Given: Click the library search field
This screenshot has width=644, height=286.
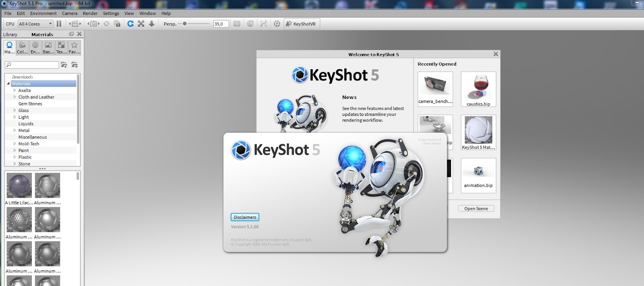Looking at the screenshot, I should (x=32, y=65).
